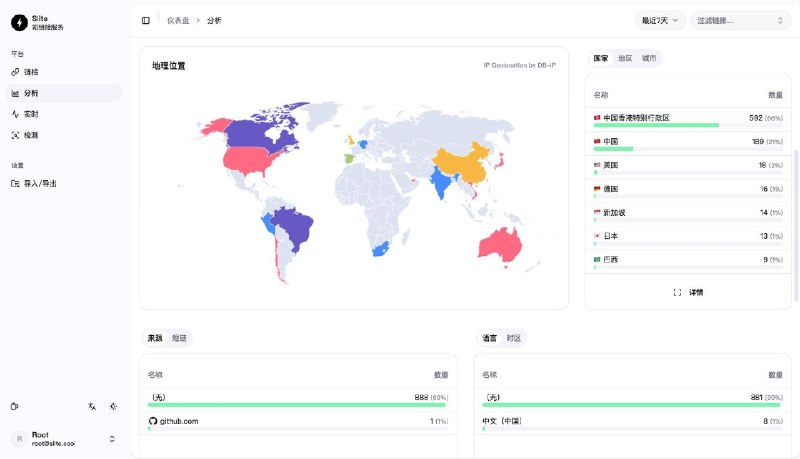Click the 仪表盘 breadcrumb link
Screen dimensions: 800x459
click(x=178, y=20)
